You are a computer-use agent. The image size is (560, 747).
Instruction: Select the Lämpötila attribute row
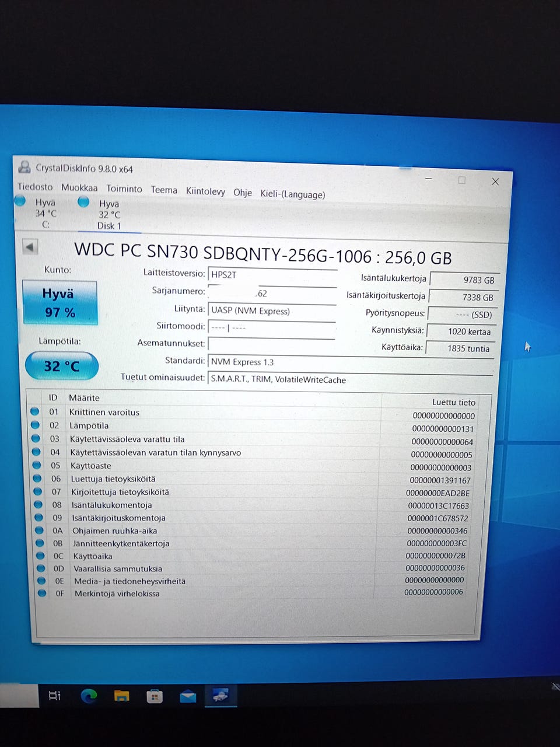point(261,427)
